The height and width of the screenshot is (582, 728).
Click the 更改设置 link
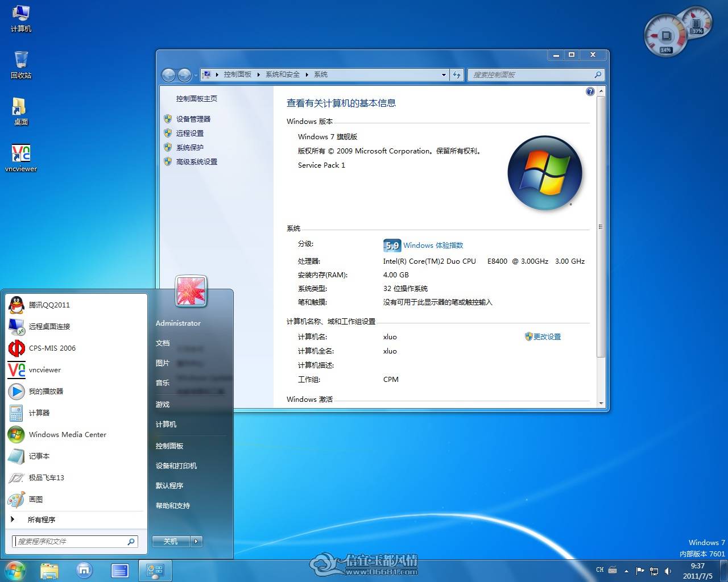point(547,336)
